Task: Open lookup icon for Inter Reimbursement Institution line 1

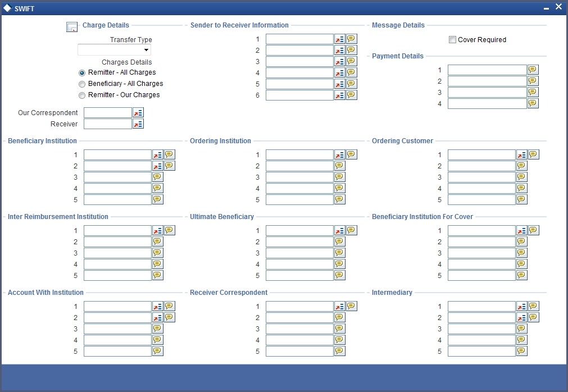Action: (x=157, y=231)
